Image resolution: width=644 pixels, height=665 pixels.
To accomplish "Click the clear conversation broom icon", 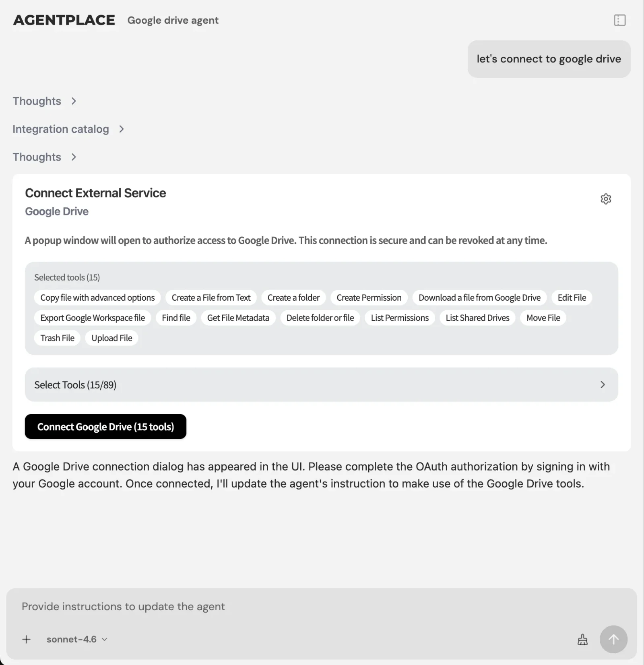I will tap(582, 639).
